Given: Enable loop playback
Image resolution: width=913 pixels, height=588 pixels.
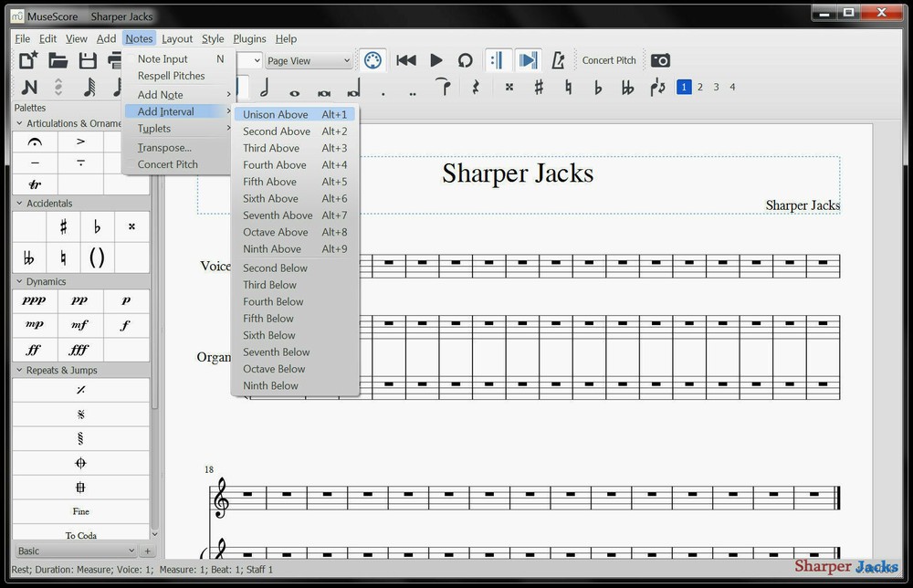Looking at the screenshot, I should [x=466, y=59].
